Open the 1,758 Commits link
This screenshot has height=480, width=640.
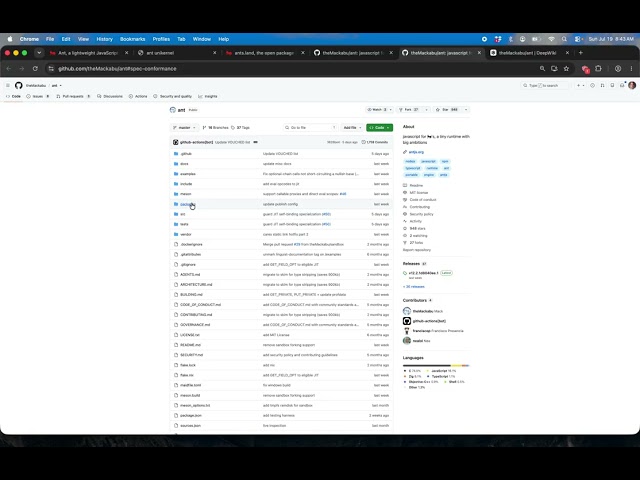tap(375, 142)
